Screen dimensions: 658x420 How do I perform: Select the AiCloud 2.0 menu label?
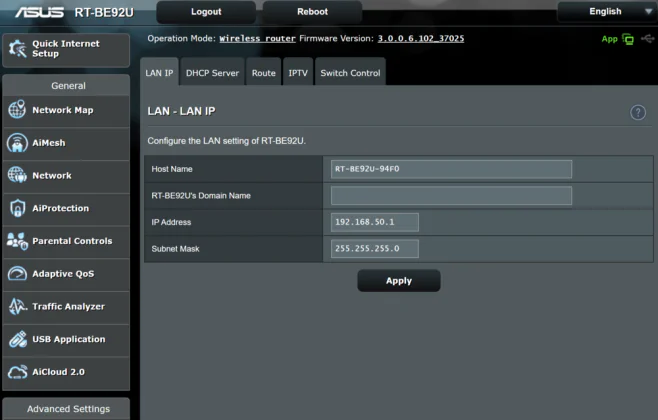point(58,372)
